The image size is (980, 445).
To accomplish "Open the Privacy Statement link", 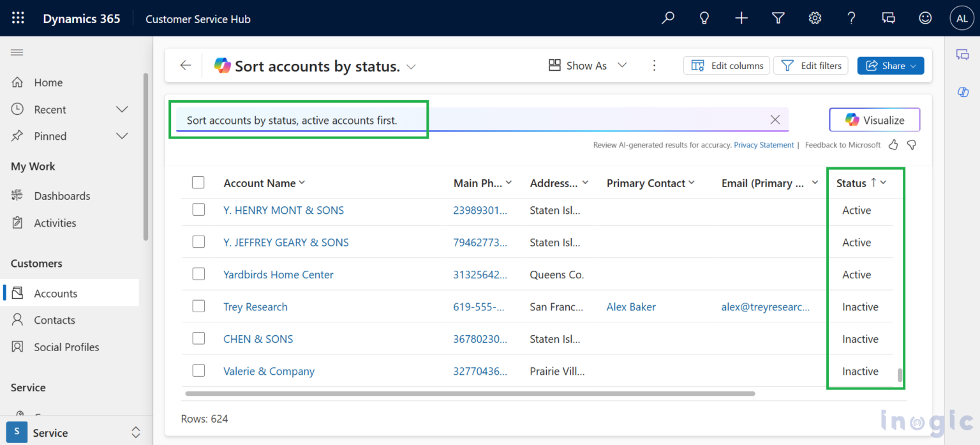I will coord(764,145).
